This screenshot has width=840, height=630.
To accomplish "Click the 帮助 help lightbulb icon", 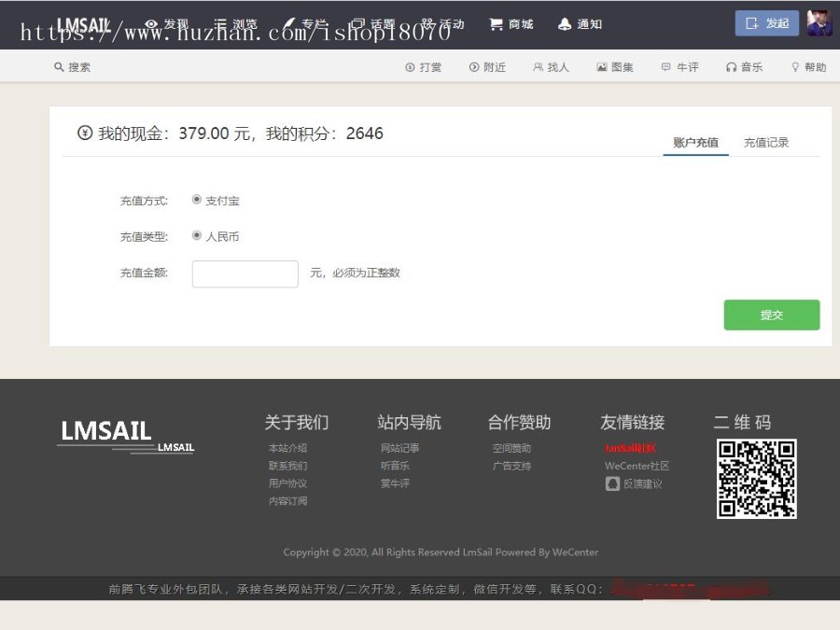I will 795,67.
